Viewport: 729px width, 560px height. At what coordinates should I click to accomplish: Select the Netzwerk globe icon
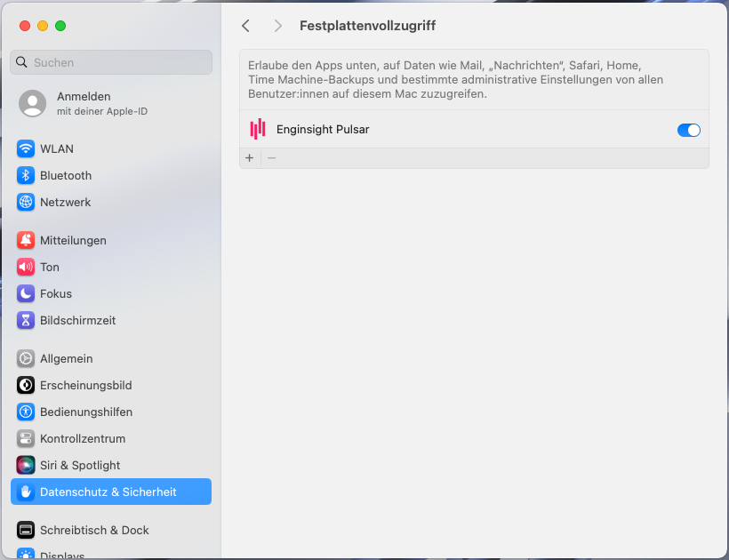pos(26,202)
